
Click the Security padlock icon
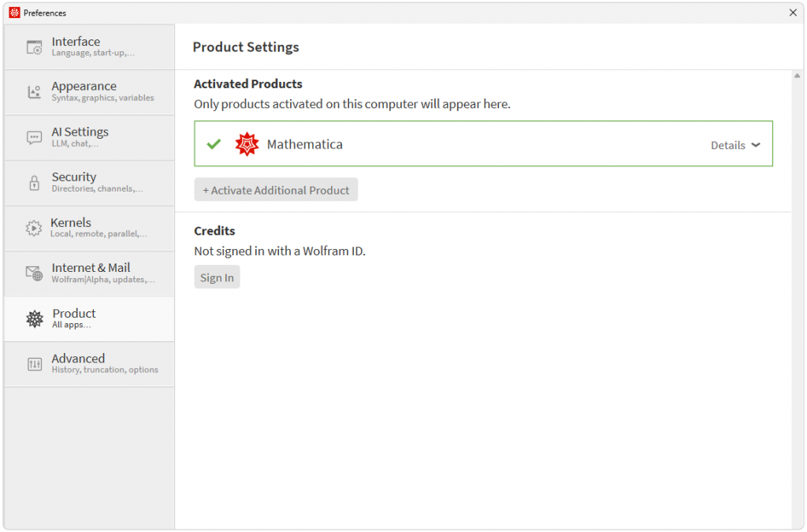(x=33, y=182)
